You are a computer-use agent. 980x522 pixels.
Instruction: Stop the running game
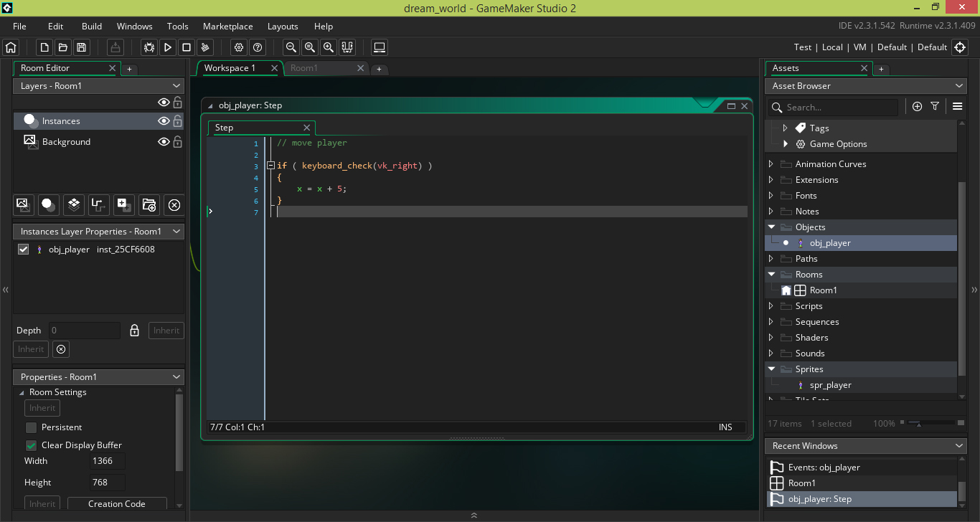(187, 47)
